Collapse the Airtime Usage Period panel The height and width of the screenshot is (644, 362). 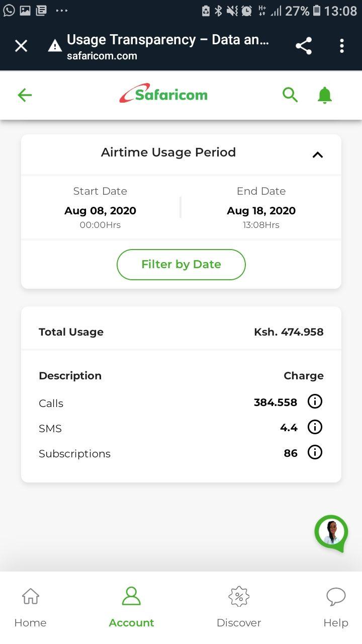[x=317, y=155]
